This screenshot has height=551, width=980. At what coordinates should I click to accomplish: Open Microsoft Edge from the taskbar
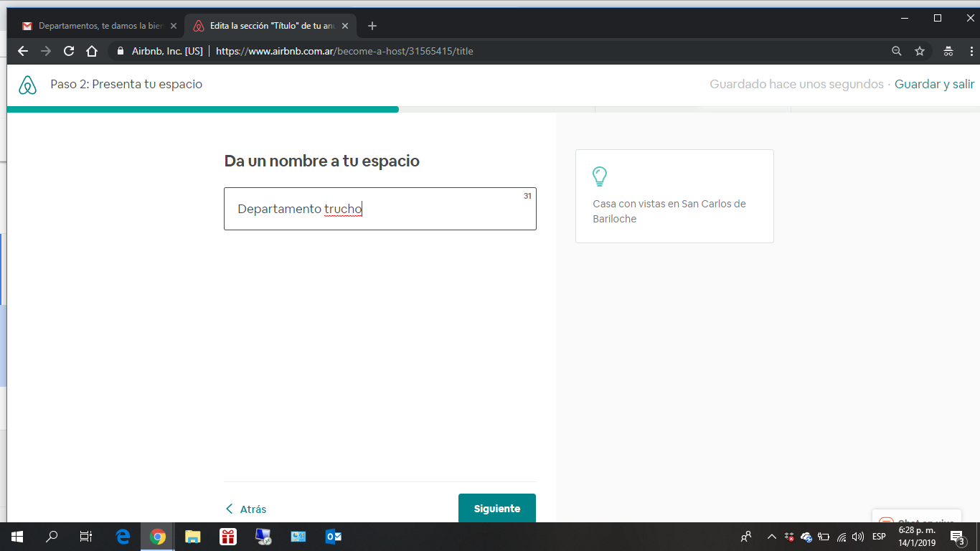click(123, 536)
